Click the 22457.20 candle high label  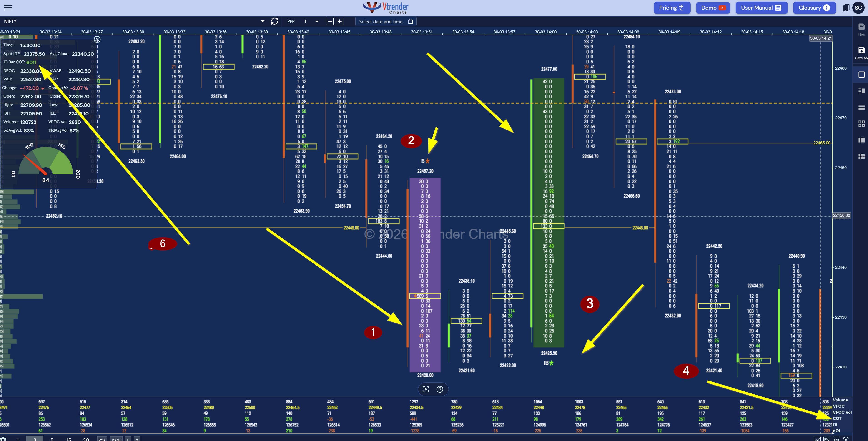[x=425, y=171]
